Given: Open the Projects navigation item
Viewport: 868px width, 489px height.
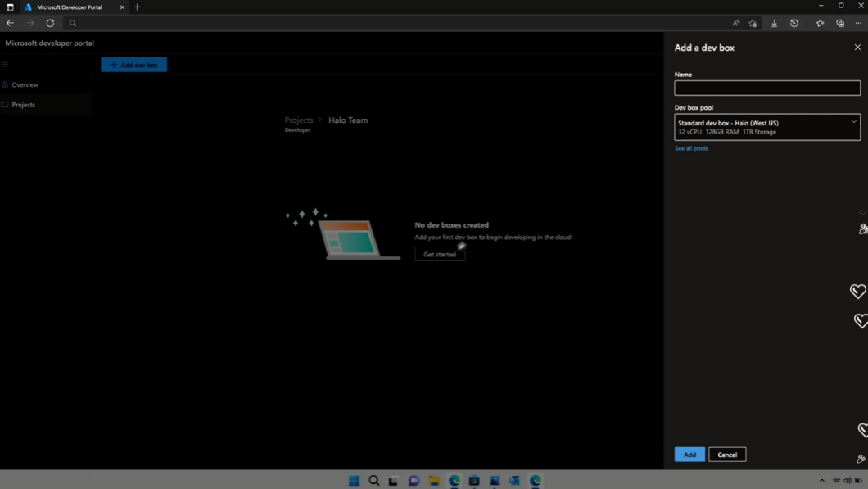Looking at the screenshot, I should coord(45,105).
